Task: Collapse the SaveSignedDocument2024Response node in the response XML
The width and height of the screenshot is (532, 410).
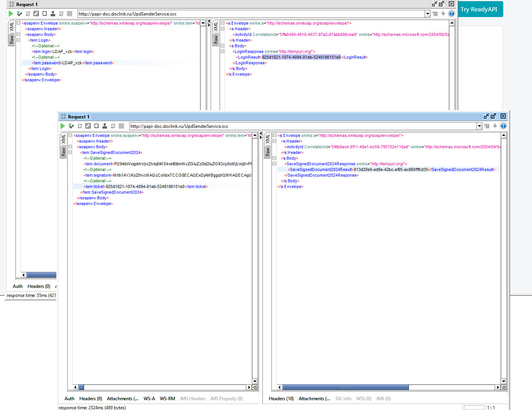Action: click(x=274, y=164)
